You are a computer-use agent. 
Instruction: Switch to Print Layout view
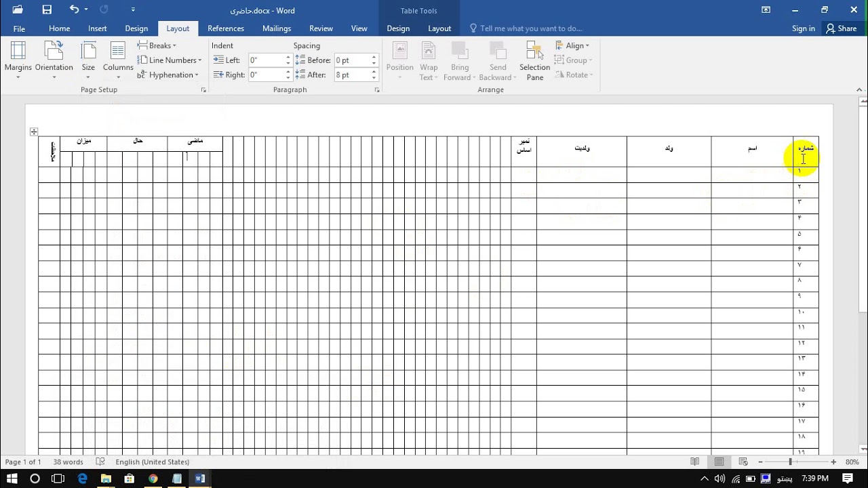coord(719,462)
